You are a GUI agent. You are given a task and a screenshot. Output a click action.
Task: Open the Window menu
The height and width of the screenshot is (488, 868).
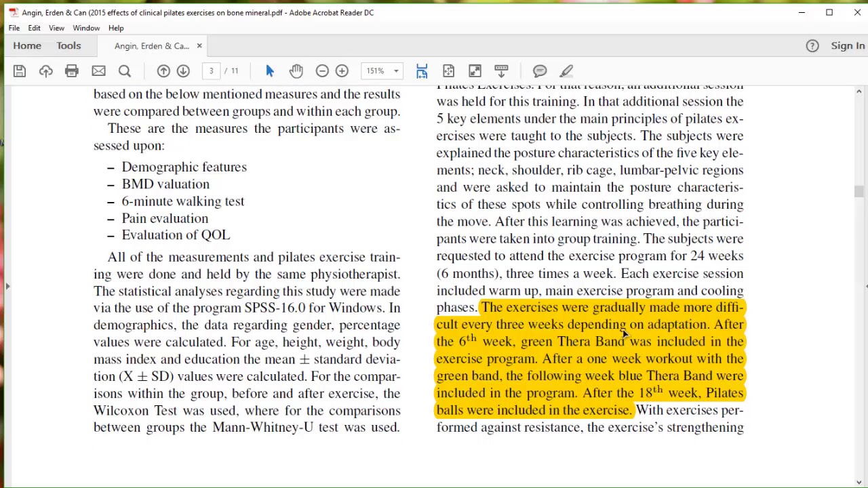click(86, 28)
